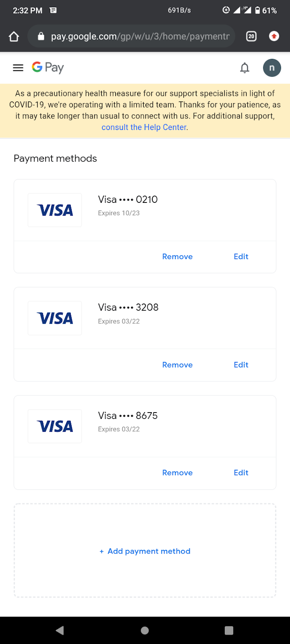
Task: Tap the Chrome update arrow icon
Action: [274, 36]
